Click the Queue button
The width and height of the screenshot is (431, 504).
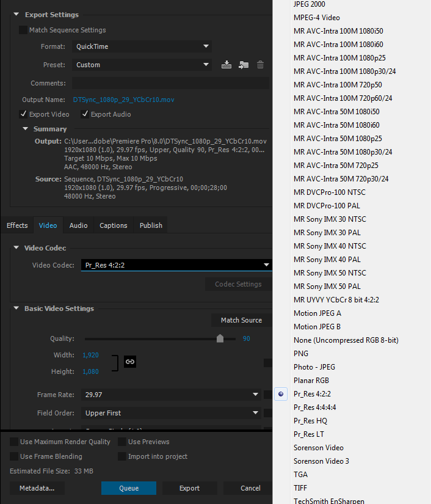coord(129,488)
